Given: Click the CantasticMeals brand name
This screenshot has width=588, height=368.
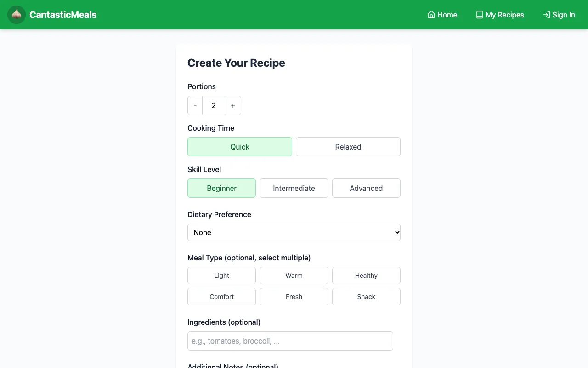Looking at the screenshot, I should point(63,15).
